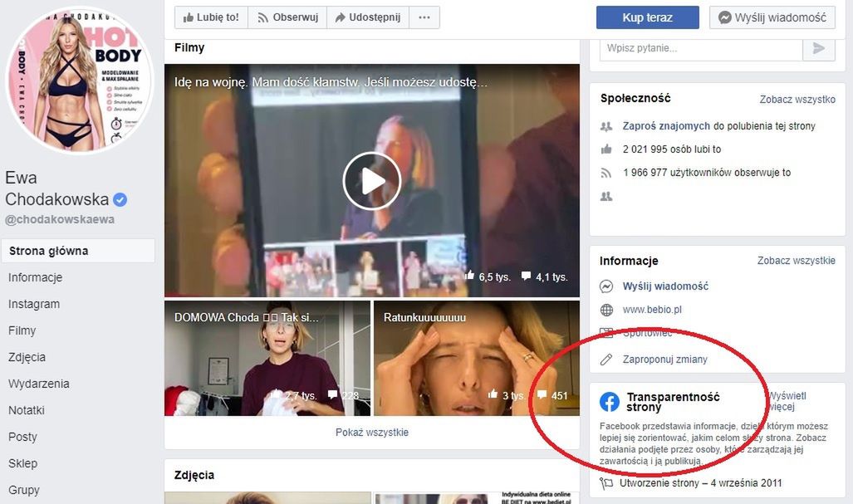
Task: Click the send arrow icon next to question field
Action: [819, 48]
